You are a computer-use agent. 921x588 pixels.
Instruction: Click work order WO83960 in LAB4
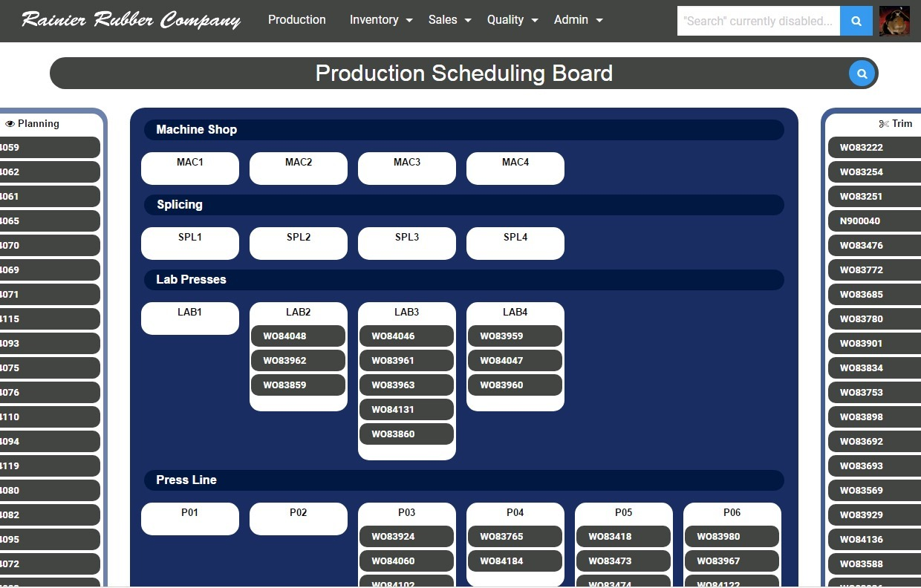(x=515, y=385)
